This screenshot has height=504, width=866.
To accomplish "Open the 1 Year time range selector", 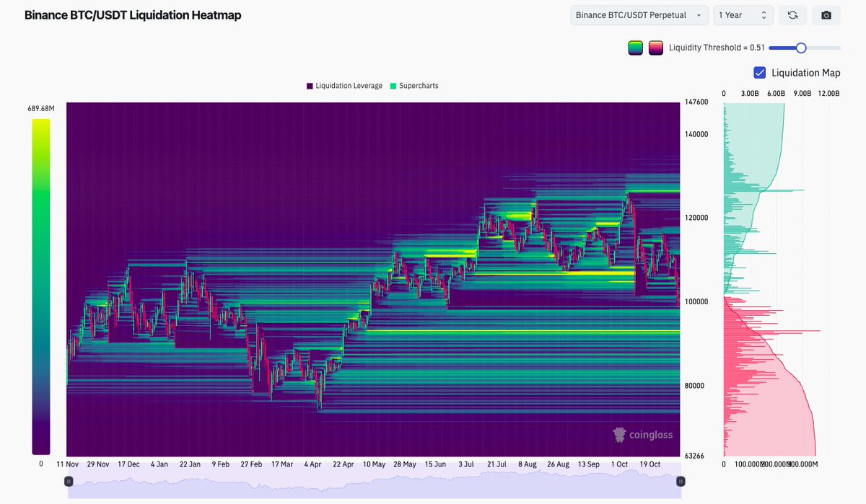I will 744,15.
